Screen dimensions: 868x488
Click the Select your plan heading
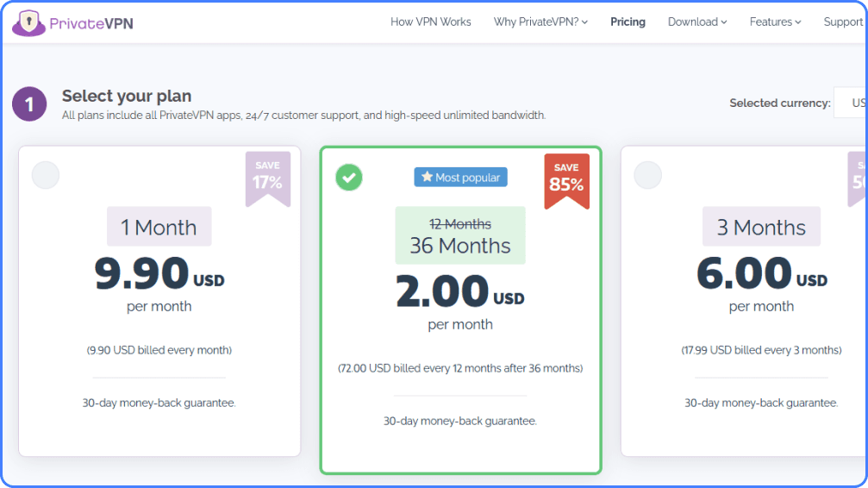coord(127,96)
